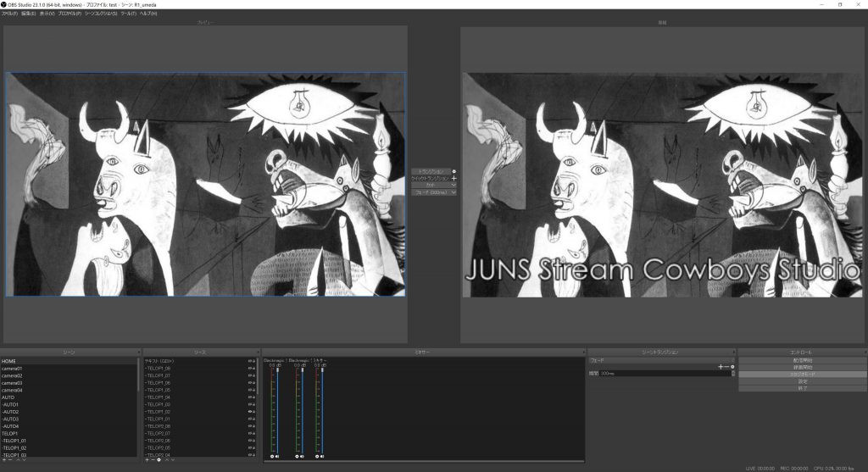Undock the コントロール panel via header icon
Screen dimensions: 868x472
pyautogui.click(x=865, y=352)
